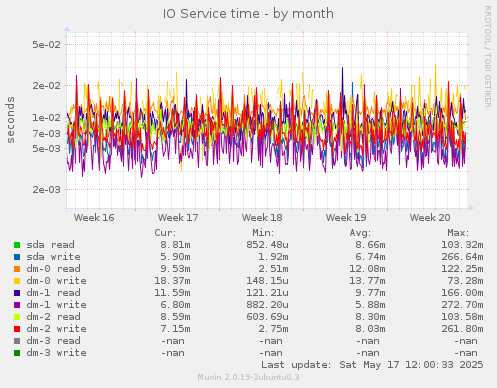Click the 'Week 20' axis label
This screenshot has width=497, height=388.
pos(430,218)
